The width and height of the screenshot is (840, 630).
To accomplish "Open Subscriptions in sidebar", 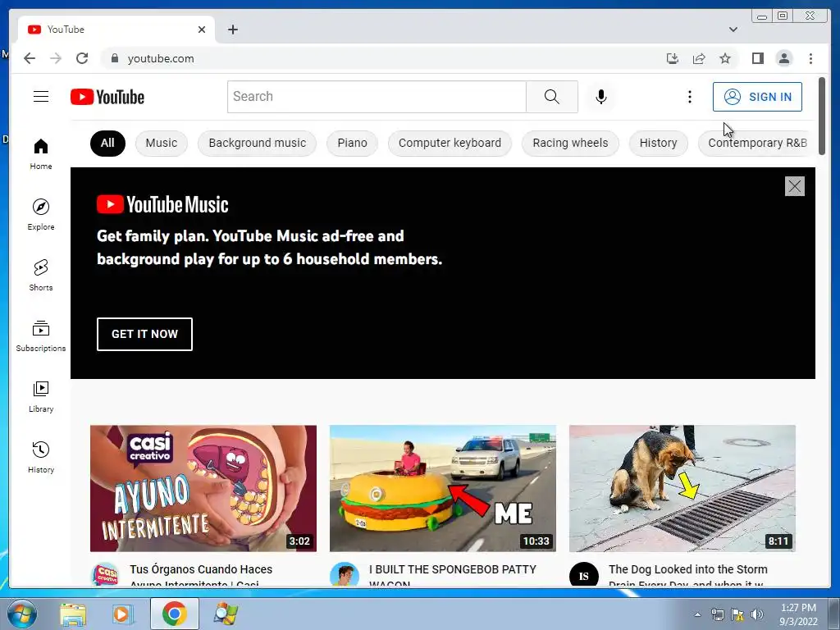I will coord(41,336).
